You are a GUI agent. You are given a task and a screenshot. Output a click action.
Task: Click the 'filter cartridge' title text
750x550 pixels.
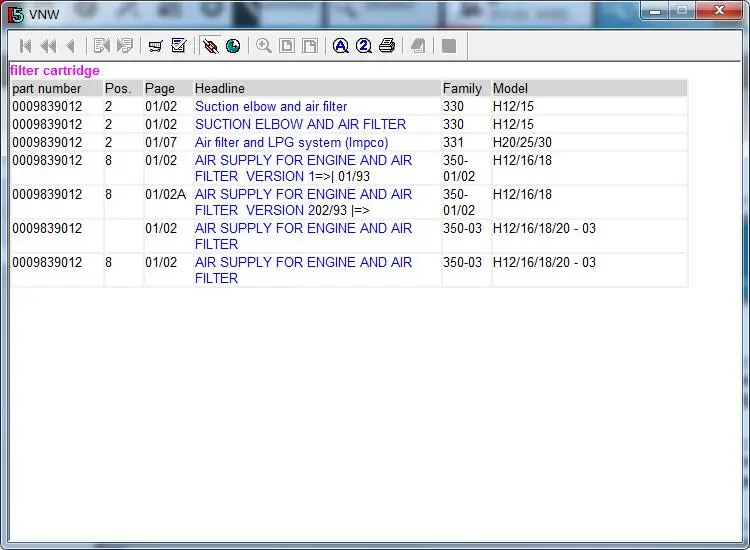55,71
